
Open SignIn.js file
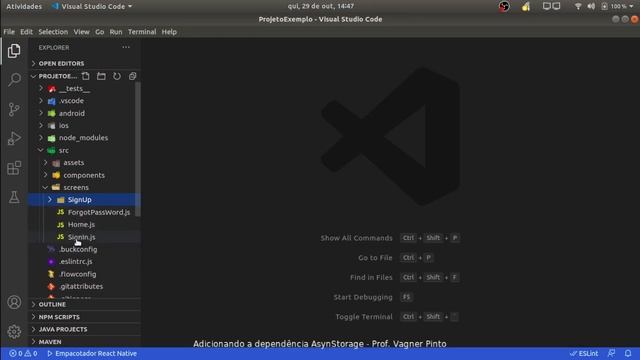point(84,237)
